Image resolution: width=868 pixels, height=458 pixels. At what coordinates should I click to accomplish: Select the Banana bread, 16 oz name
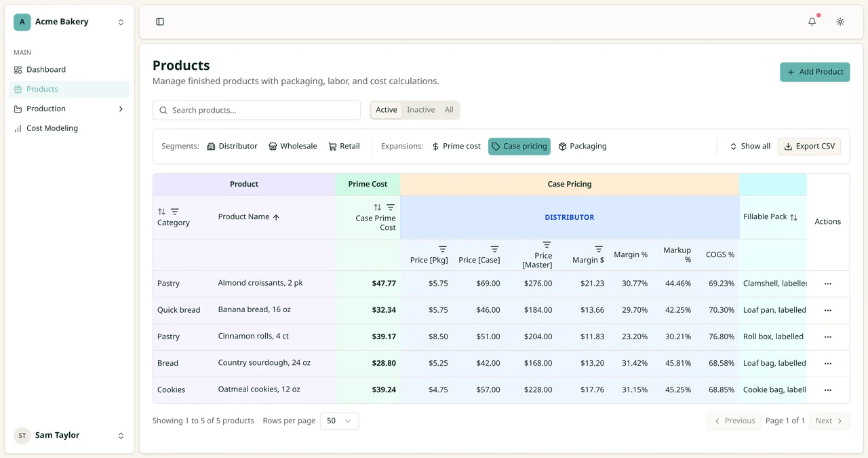point(254,309)
